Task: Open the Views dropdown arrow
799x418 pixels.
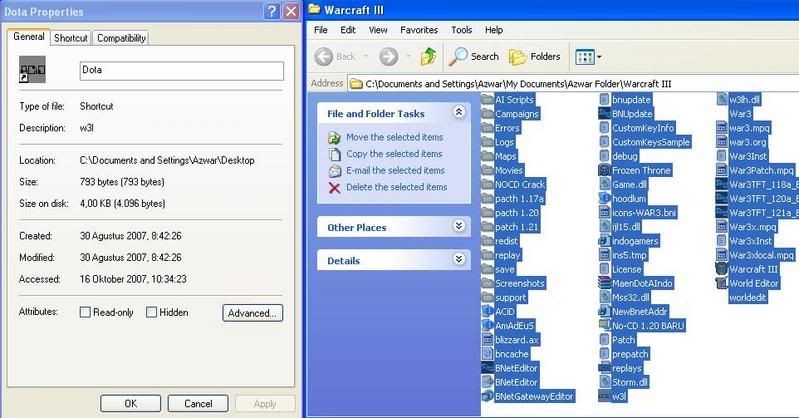Action: click(x=599, y=57)
